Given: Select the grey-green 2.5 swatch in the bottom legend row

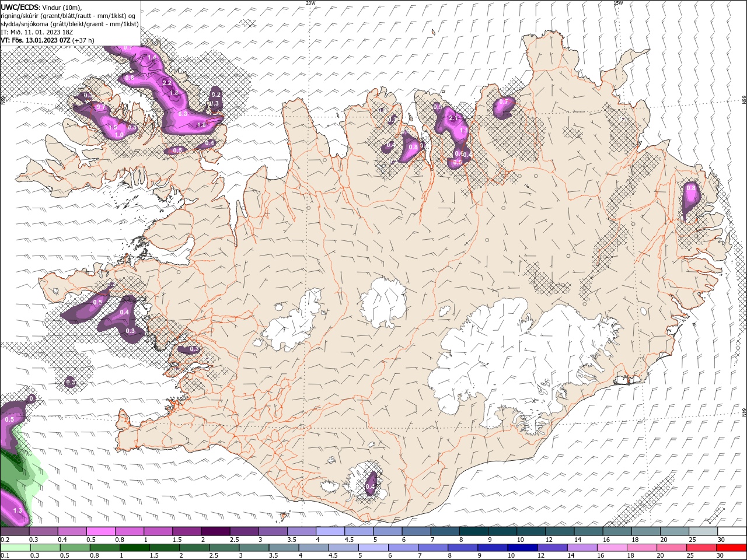Looking at the screenshot, I should (224, 548).
